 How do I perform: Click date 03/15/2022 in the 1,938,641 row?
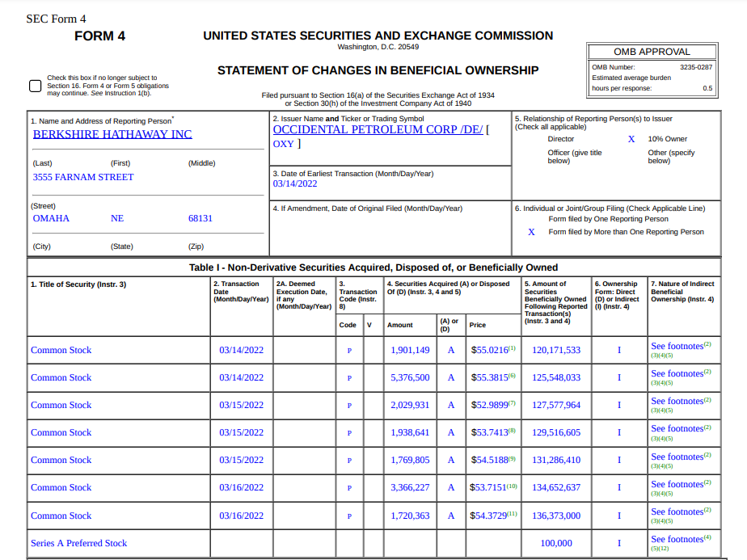(x=242, y=433)
